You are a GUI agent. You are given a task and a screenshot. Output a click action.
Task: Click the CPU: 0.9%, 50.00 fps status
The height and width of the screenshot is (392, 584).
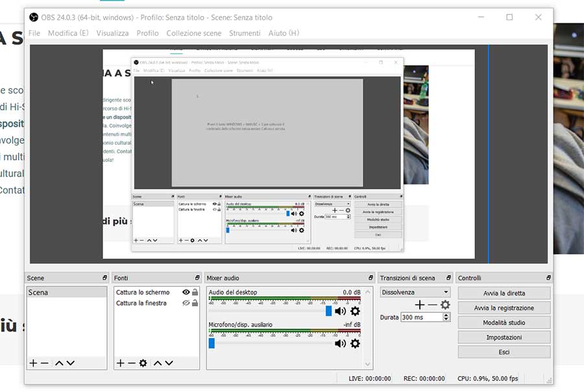488,378
